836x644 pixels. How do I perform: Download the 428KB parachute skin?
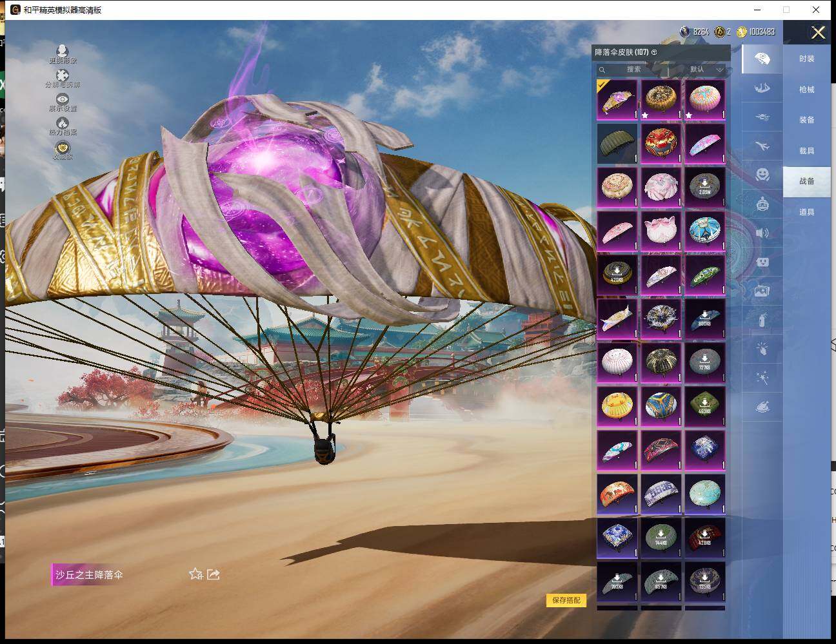coord(705,538)
